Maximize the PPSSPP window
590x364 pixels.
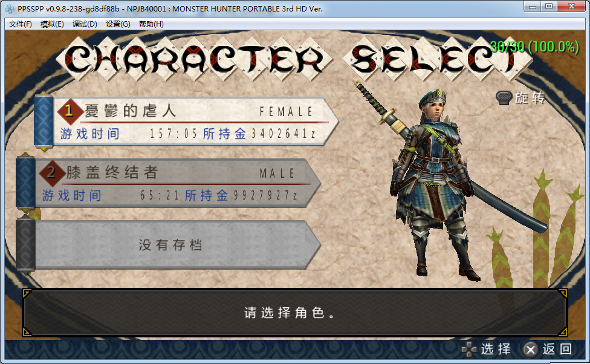[x=549, y=7]
